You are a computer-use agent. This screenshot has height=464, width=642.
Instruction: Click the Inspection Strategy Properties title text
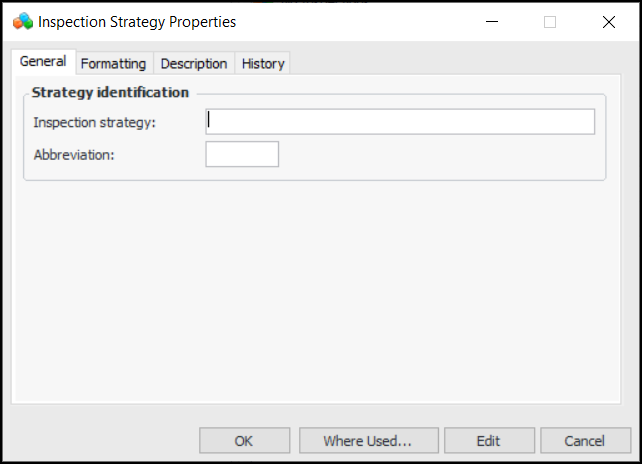[137, 21]
